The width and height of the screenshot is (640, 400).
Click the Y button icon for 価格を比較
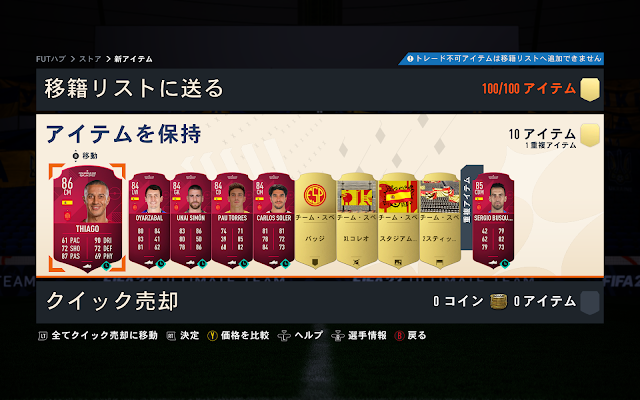212,336
